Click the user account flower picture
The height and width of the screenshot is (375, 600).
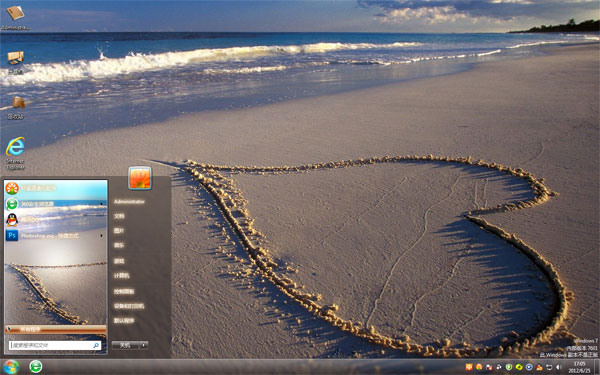point(140,178)
